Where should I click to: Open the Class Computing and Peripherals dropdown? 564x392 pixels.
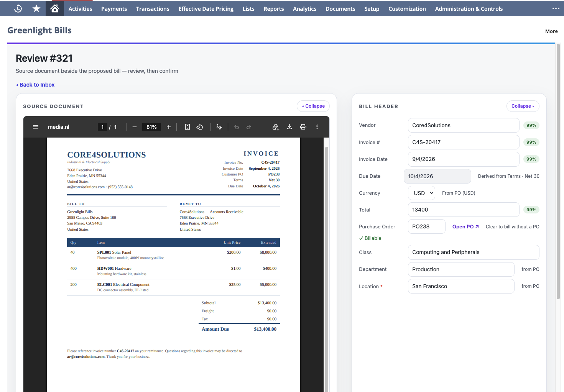474,252
